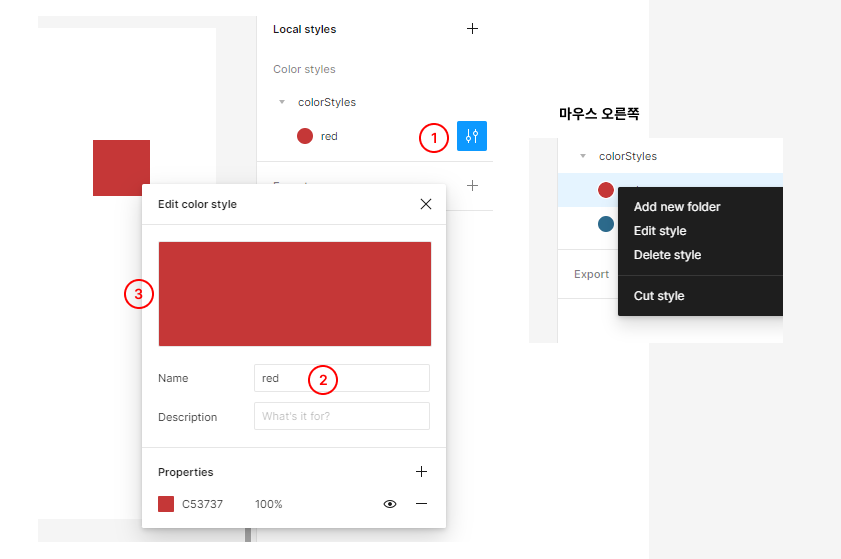Click the colorStyles folder name in Local styles
Image resolution: width=841 pixels, height=559 pixels.
pyautogui.click(x=327, y=102)
